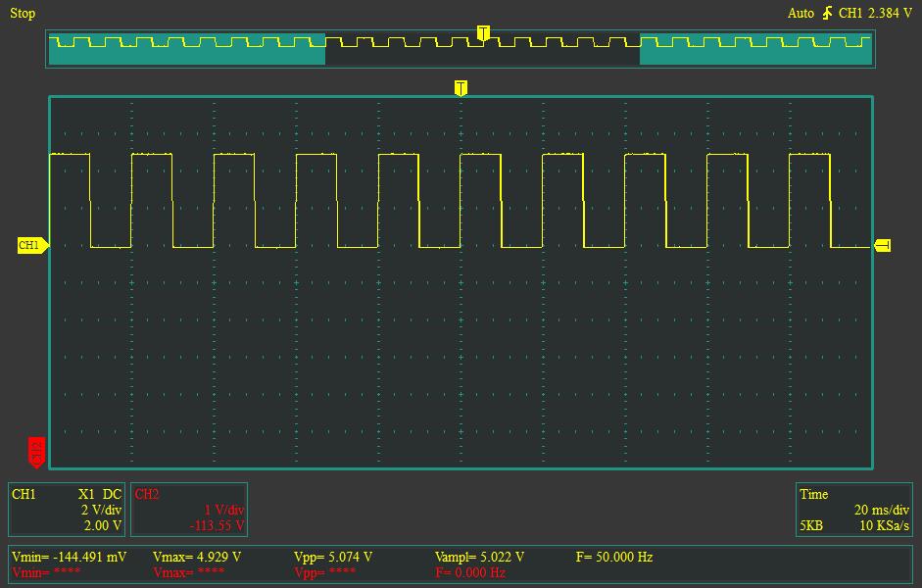Click the trigger level marker on right edge

pyautogui.click(x=882, y=245)
